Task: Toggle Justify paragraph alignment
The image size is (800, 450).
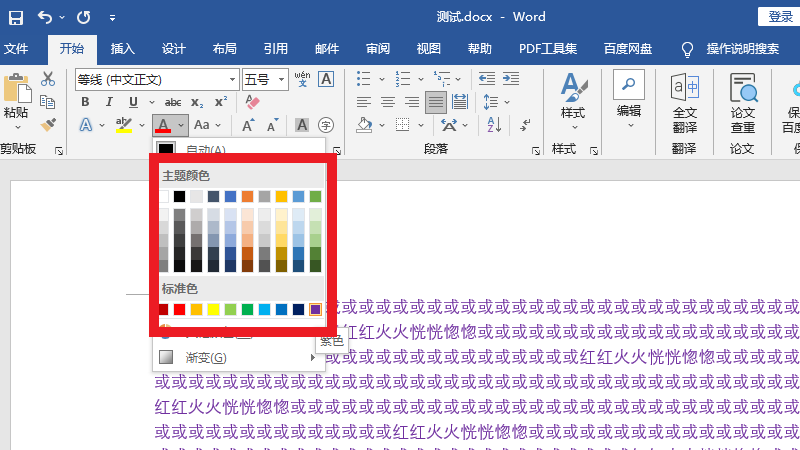Action: point(435,102)
